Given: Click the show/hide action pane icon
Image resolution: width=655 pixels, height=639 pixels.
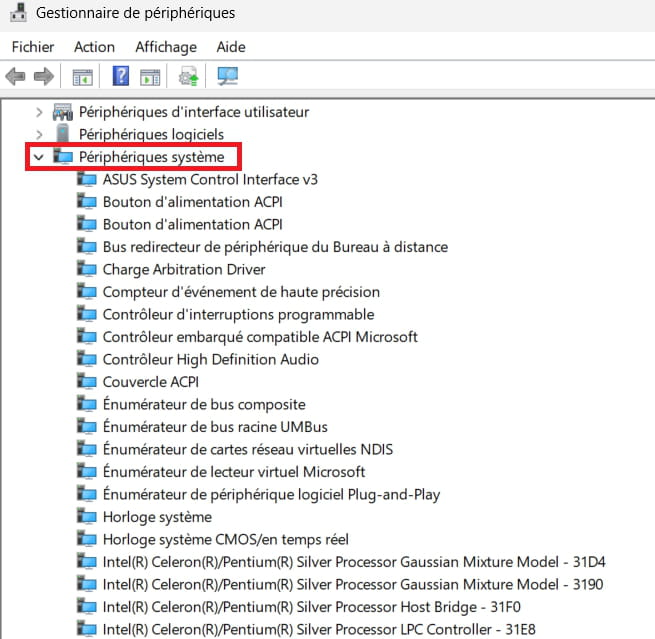Looking at the screenshot, I should (150, 76).
